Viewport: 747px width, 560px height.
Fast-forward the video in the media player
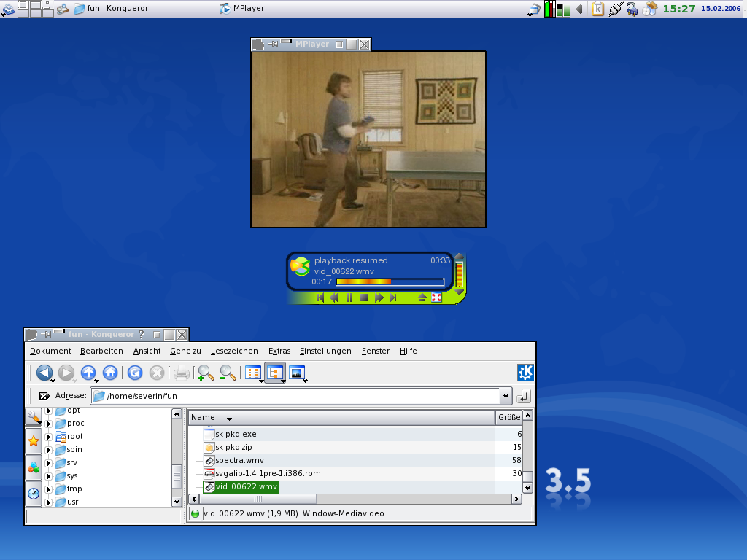[379, 297]
